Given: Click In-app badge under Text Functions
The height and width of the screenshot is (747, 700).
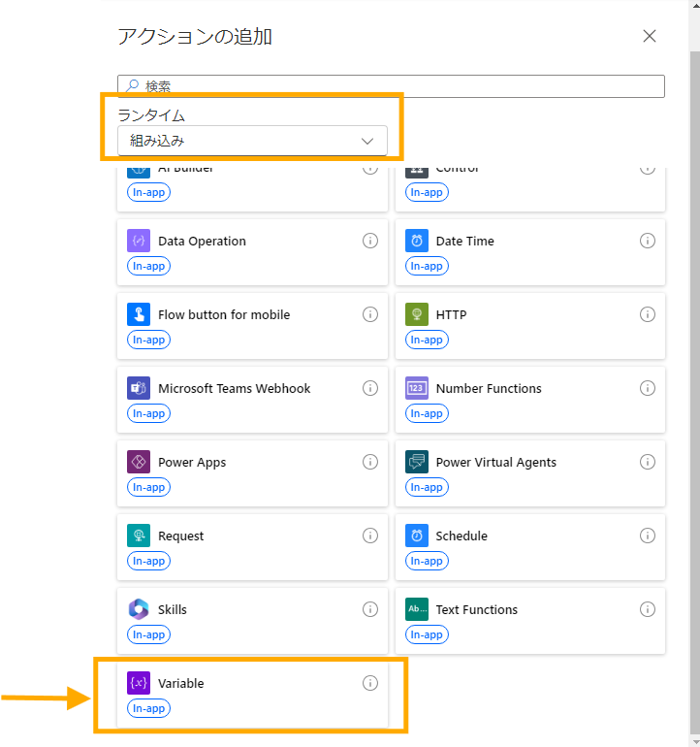Looking at the screenshot, I should click(x=427, y=634).
